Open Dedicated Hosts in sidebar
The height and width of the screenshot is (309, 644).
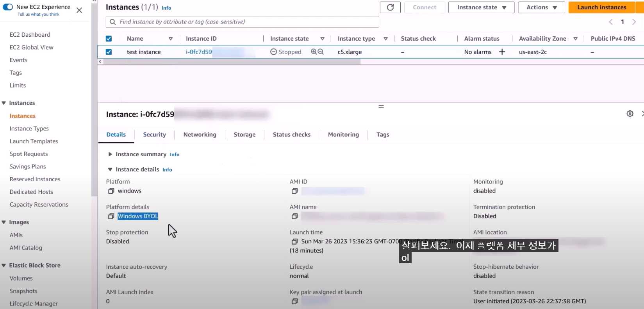(31, 192)
